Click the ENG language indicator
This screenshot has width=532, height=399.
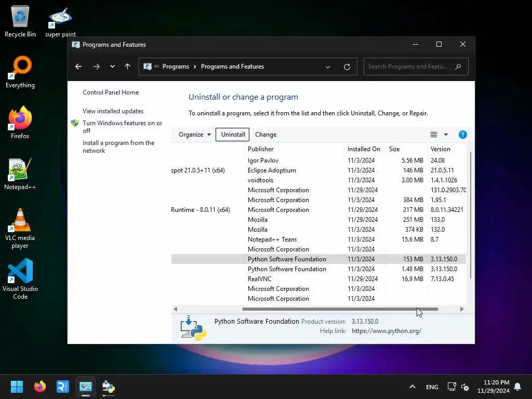tap(432, 387)
